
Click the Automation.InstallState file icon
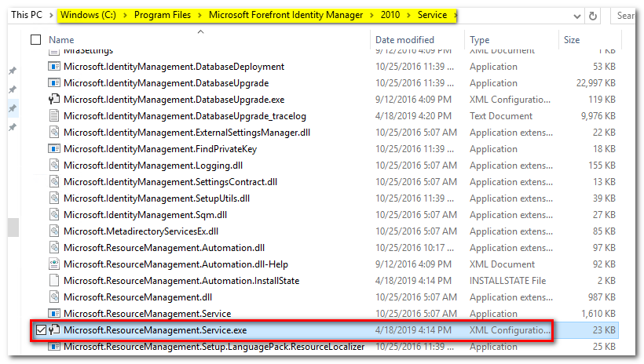(x=54, y=281)
